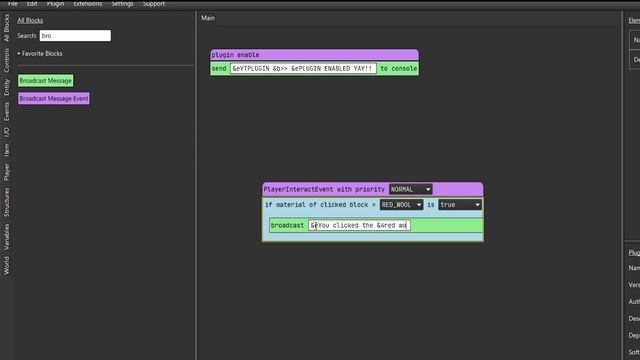This screenshot has width=640, height=360.
Task: Open the Support menu
Action: point(153,4)
